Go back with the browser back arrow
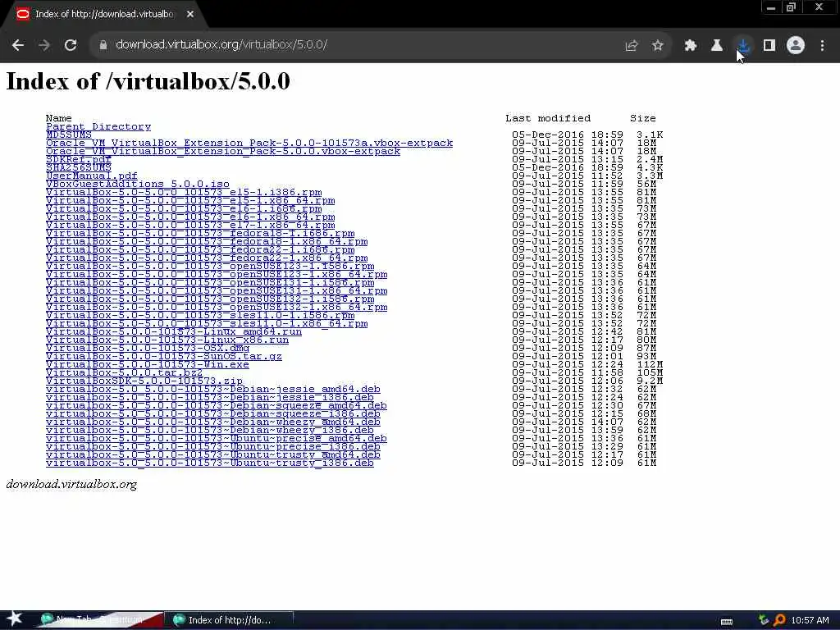Screen dimensions: 840x630 click(18, 45)
